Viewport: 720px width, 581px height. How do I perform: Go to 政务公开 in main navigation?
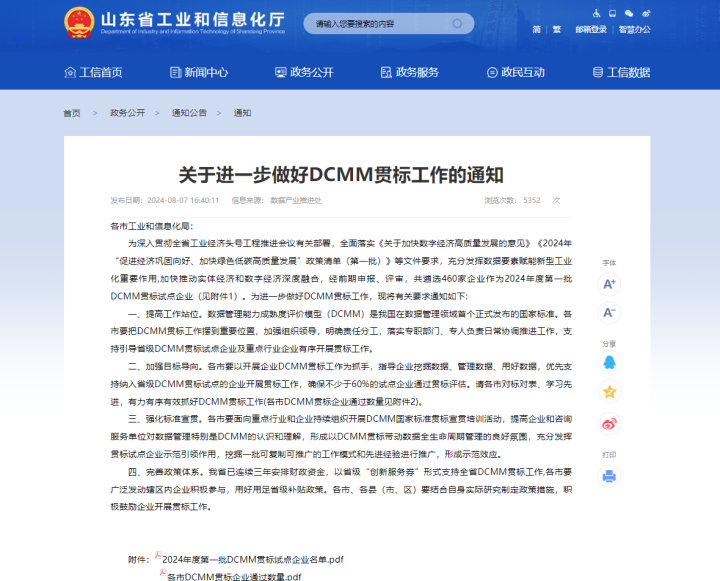(x=304, y=72)
